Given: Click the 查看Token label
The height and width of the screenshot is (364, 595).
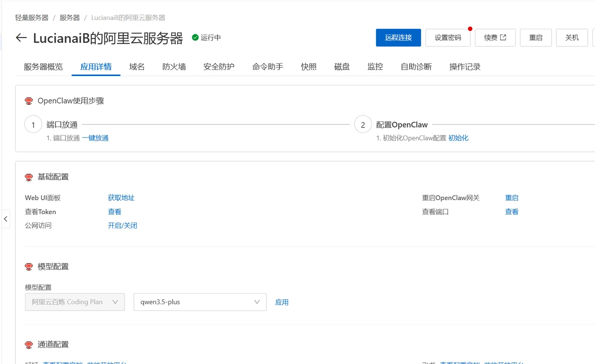Looking at the screenshot, I should [40, 212].
